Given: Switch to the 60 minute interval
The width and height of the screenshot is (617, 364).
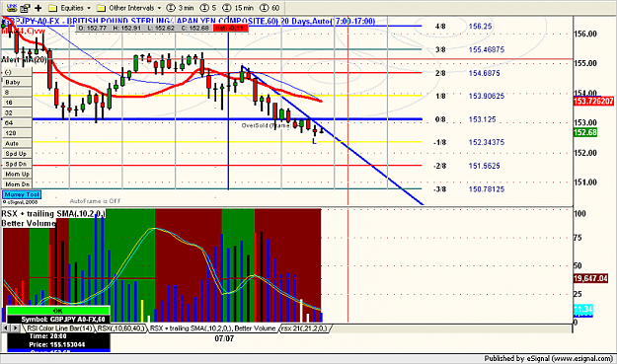Looking at the screenshot, I should (x=270, y=8).
